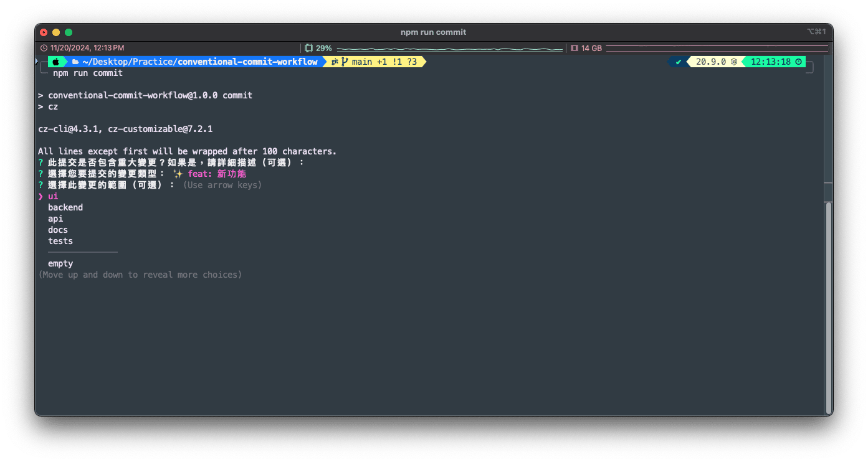Click the 'npm run commit' window title

433,32
